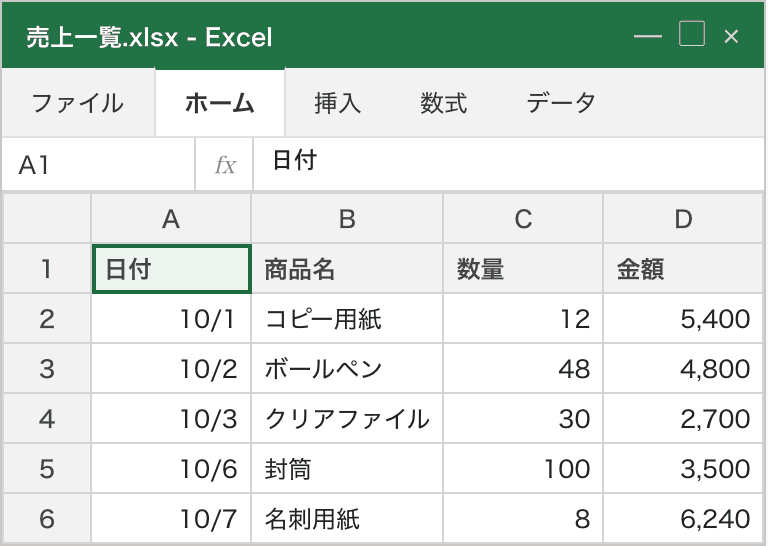Close the 売上一覧.xlsx window
The image size is (768, 546).
[x=731, y=36]
